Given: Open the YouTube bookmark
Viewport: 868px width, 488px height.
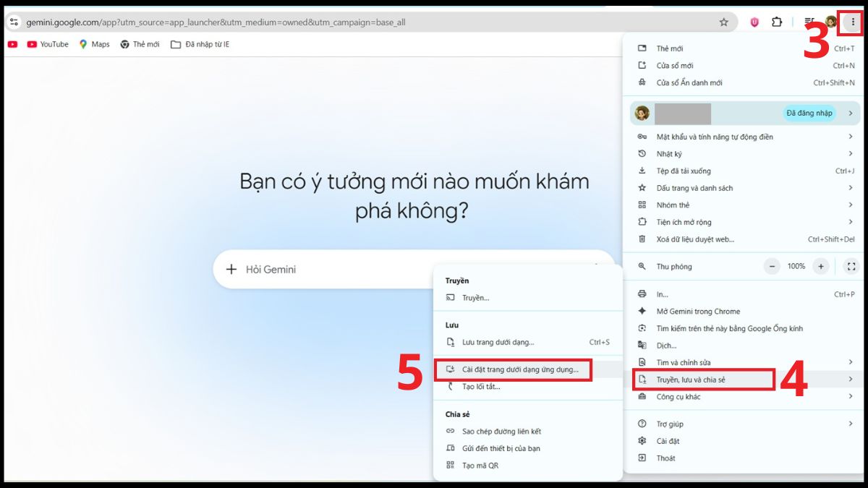Looking at the screenshot, I should [48, 44].
